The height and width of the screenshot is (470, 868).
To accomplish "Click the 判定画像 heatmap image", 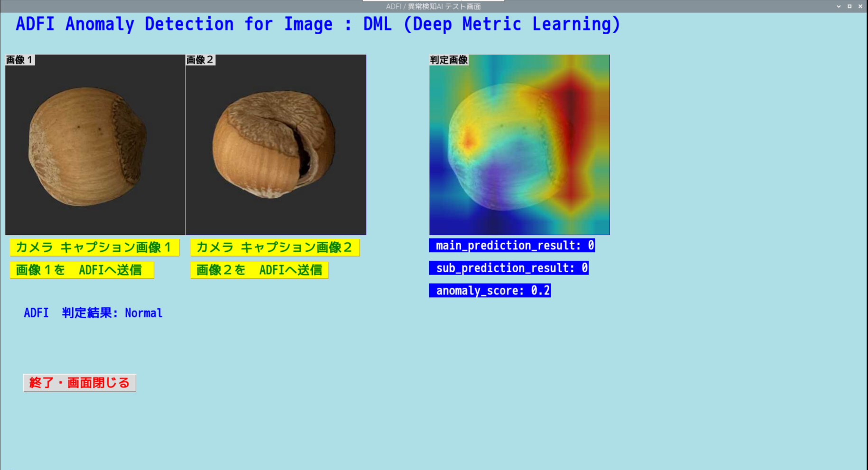I will (x=519, y=145).
